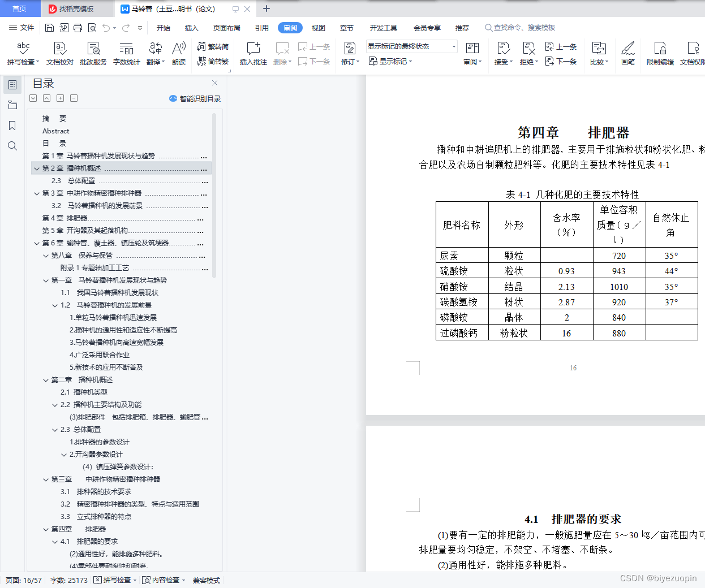The height and width of the screenshot is (588, 705).
Task: Open the bookmark panel in sidebar
Action: click(x=12, y=126)
